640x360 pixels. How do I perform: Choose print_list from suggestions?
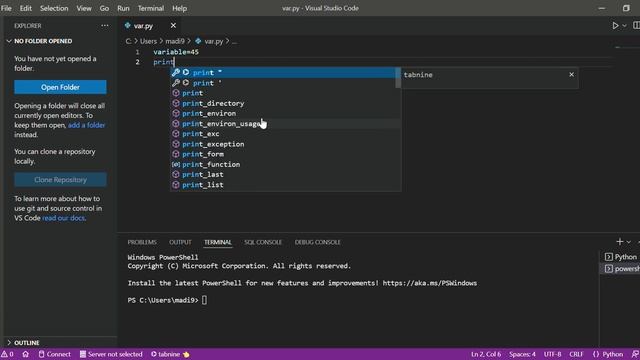click(285, 185)
